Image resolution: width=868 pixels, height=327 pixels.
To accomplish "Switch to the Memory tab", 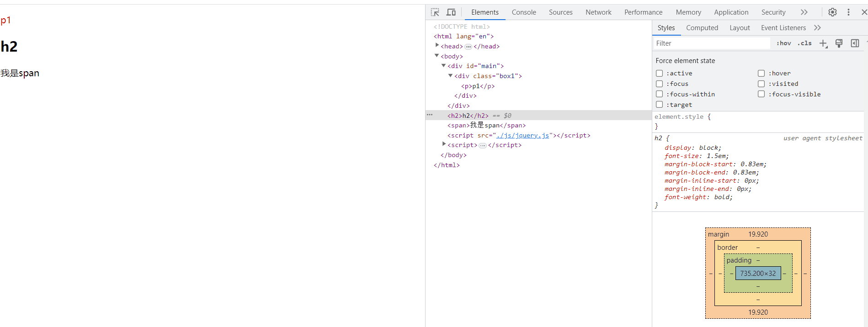I will click(x=688, y=12).
